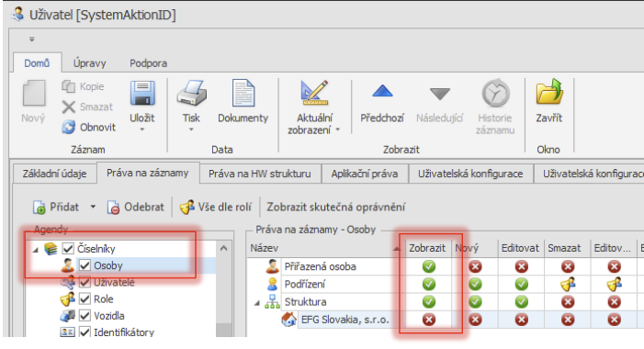Apply Vše dle rolí
This screenshot has width=644, height=349.
[x=216, y=208]
